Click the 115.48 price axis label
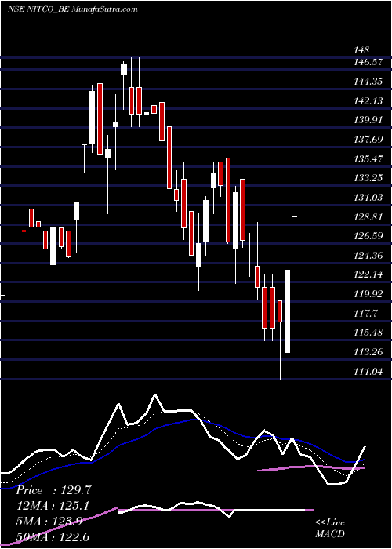Image resolution: width=392 pixels, height=549 pixels. [x=368, y=333]
